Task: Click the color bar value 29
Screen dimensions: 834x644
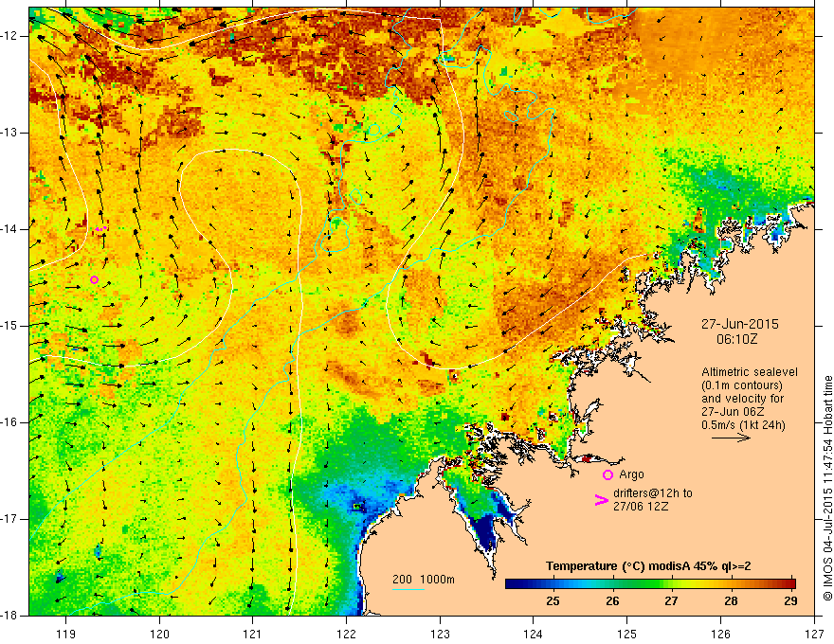Action: click(790, 600)
